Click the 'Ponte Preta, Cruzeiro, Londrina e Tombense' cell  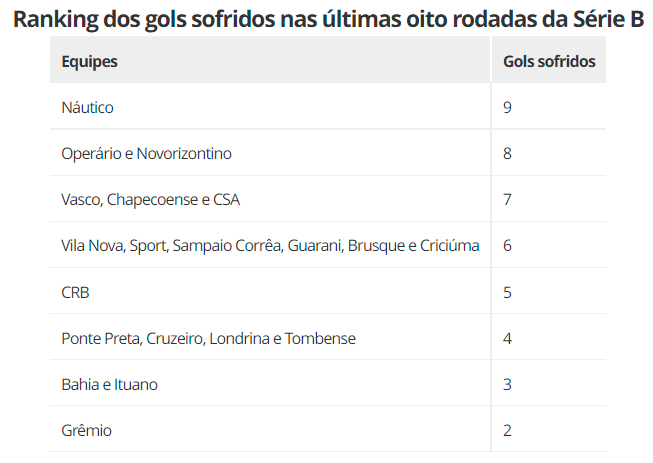(208, 339)
